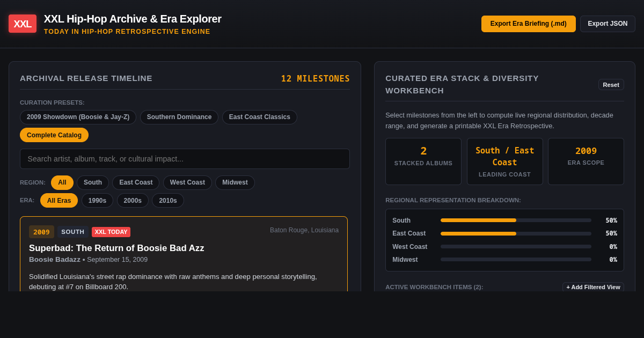Click the SOUTH region tag on the Boosie card
644x338 pixels.
(x=73, y=232)
